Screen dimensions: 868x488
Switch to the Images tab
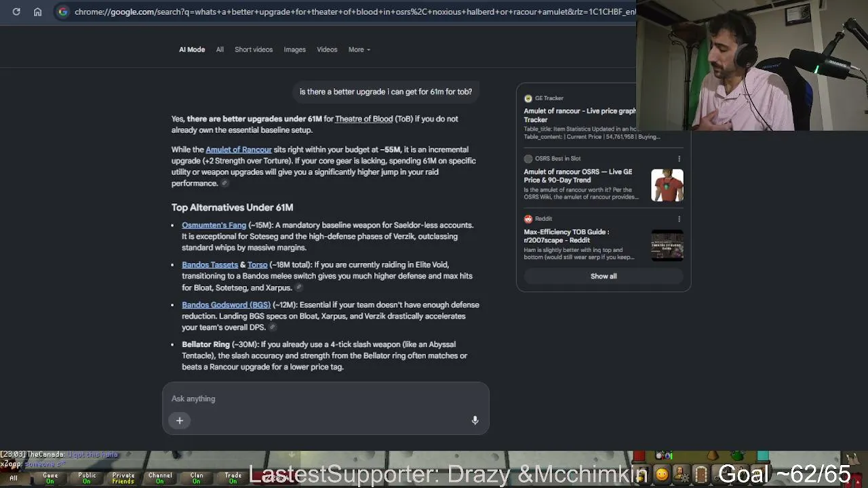click(x=294, y=49)
